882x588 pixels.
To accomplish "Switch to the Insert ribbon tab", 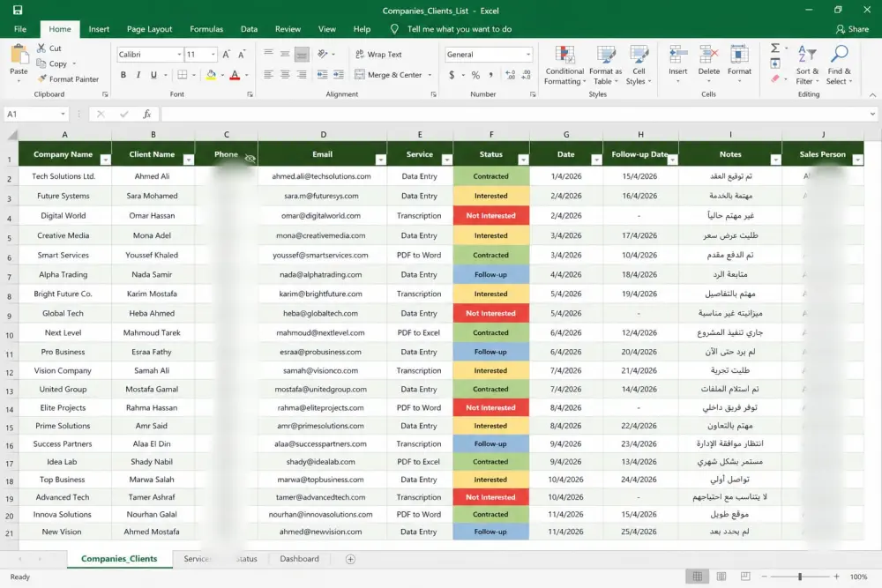I will pos(99,29).
